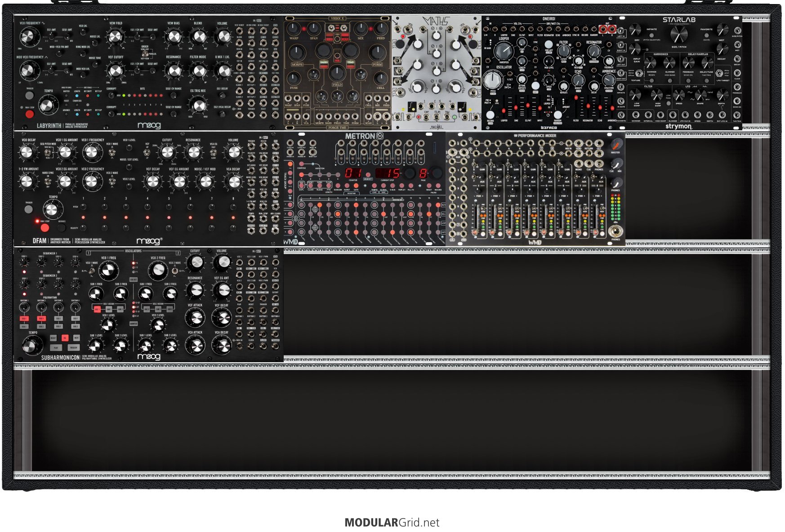Viewport: 785px width, 532px height.
Task: Click the TEMPO knob on Labyrinth
Action: coord(48,105)
